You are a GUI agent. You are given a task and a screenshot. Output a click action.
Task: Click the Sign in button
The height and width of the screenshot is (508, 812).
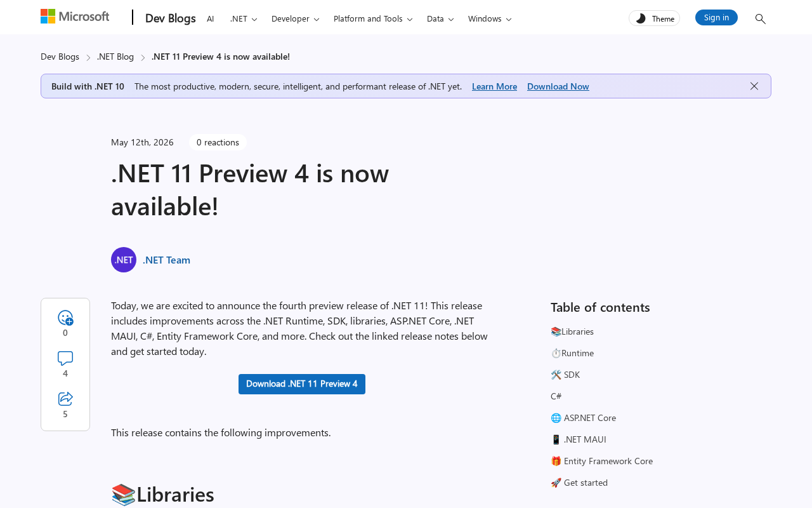716,18
